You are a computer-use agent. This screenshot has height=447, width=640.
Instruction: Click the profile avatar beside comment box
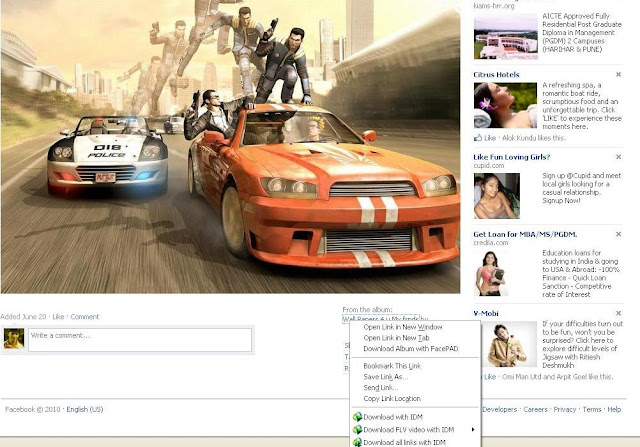[x=14, y=339]
